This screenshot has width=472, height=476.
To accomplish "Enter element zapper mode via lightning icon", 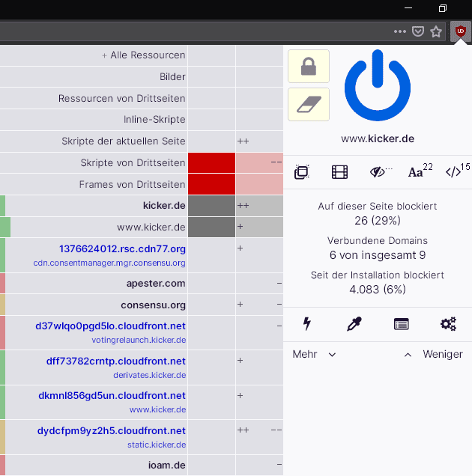I will [x=307, y=323].
